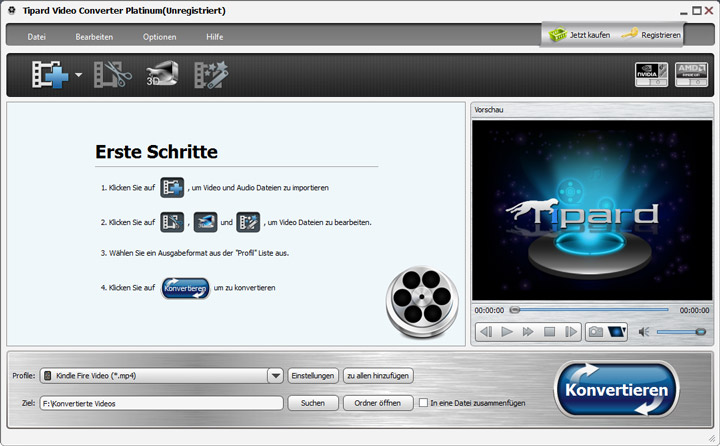720x446 pixels.
Task: Click previous frame playback button
Action: tap(486, 332)
